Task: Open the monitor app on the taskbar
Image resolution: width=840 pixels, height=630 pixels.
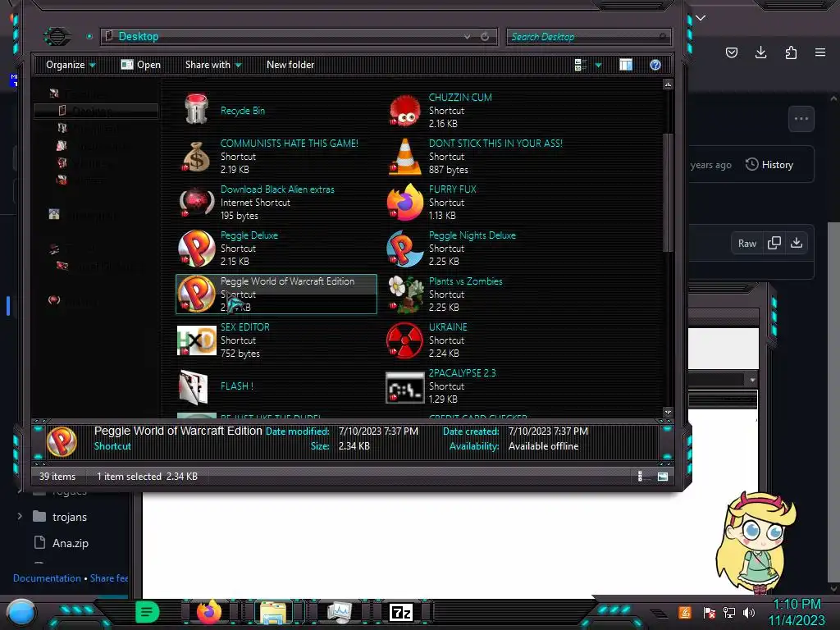Action: [340, 612]
